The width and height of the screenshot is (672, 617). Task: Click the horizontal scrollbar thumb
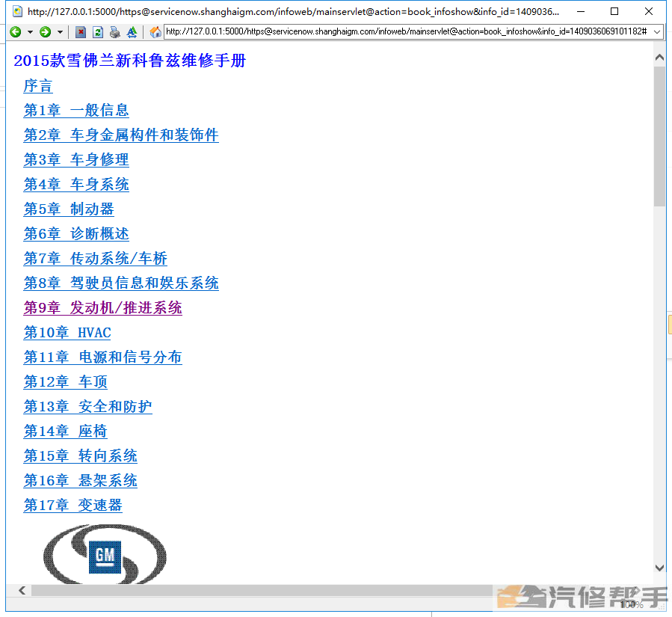(262, 590)
